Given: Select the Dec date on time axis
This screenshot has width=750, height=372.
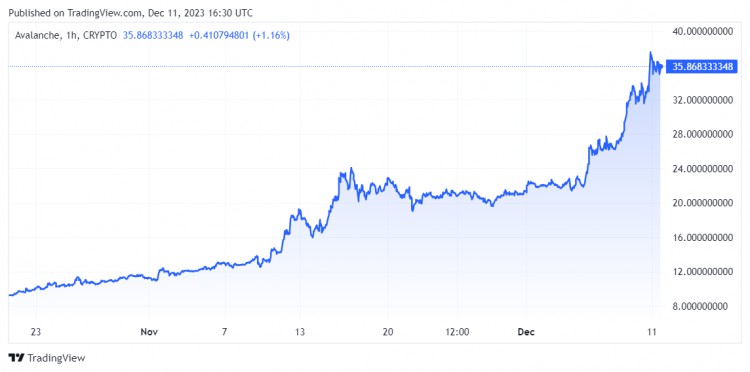Looking at the screenshot, I should tap(525, 331).
